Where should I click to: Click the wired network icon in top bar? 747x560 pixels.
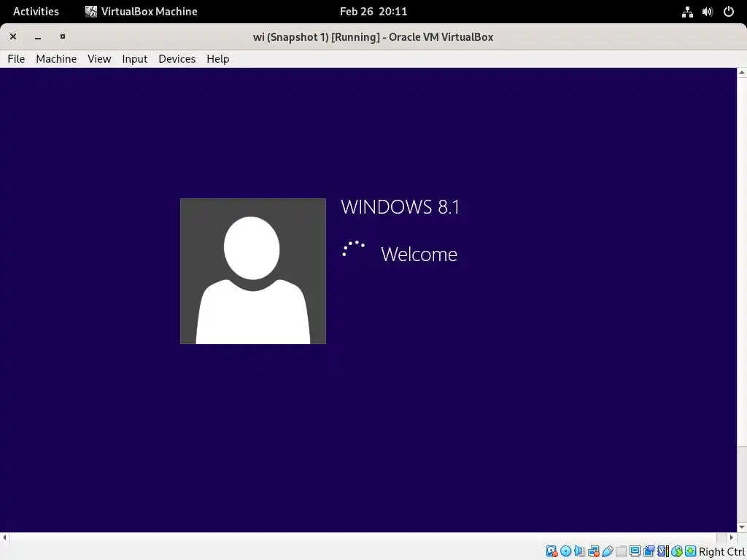687,12
